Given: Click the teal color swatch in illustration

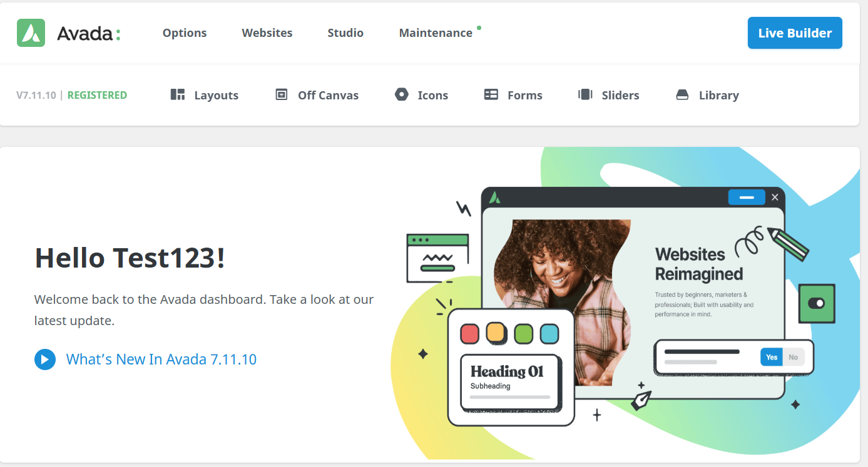Looking at the screenshot, I should (x=549, y=333).
